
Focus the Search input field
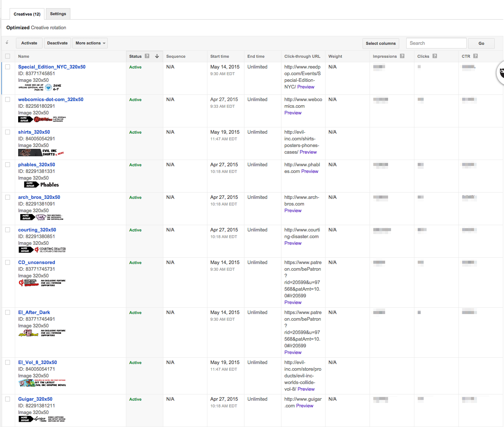(436, 43)
